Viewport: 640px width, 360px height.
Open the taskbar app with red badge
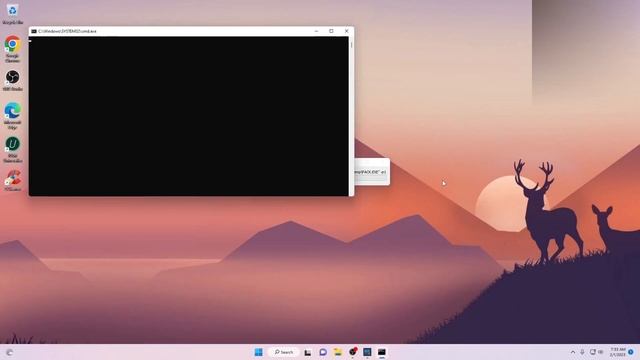click(353, 351)
